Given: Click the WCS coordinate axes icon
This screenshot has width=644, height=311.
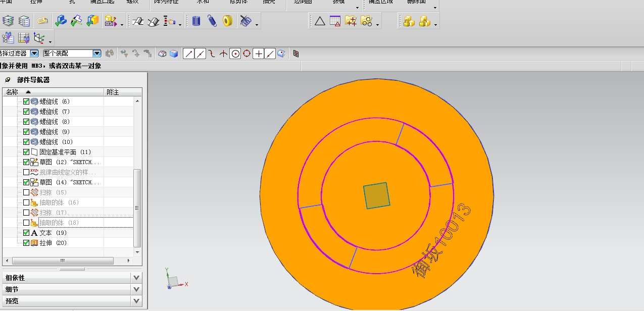Looking at the screenshot, I should 39,38.
